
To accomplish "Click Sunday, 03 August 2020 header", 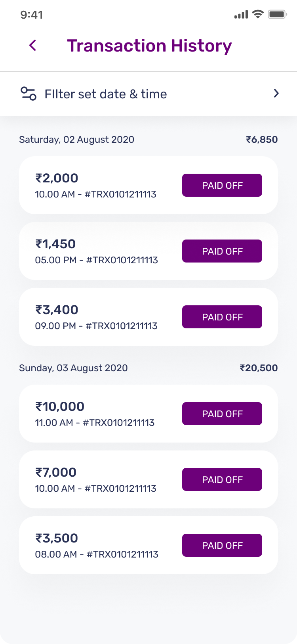I will point(74,368).
